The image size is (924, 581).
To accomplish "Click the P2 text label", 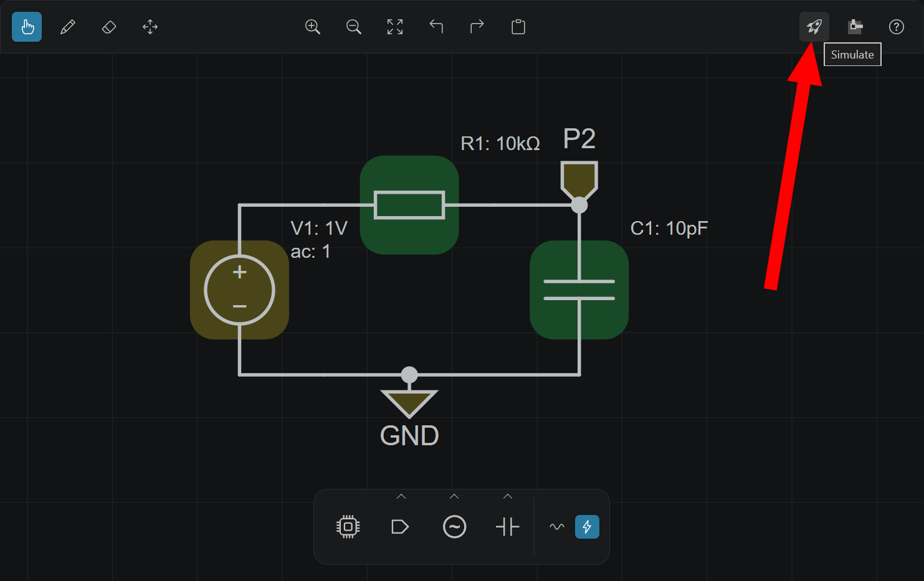I will tap(579, 138).
